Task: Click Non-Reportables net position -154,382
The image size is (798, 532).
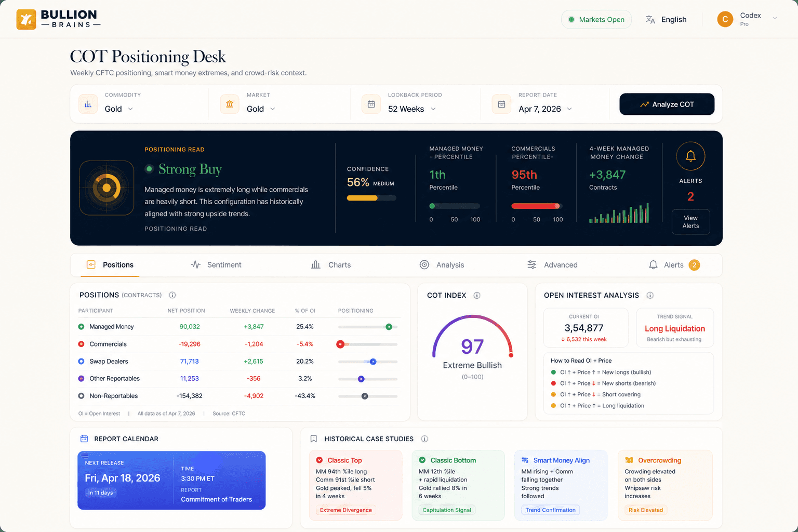Action: [x=190, y=396]
